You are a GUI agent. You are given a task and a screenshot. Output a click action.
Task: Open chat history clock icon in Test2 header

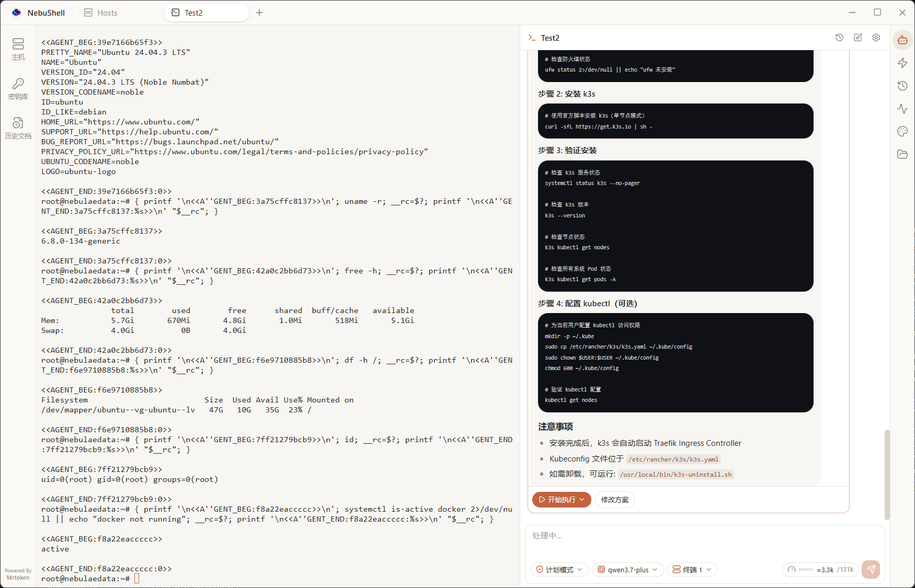(839, 38)
